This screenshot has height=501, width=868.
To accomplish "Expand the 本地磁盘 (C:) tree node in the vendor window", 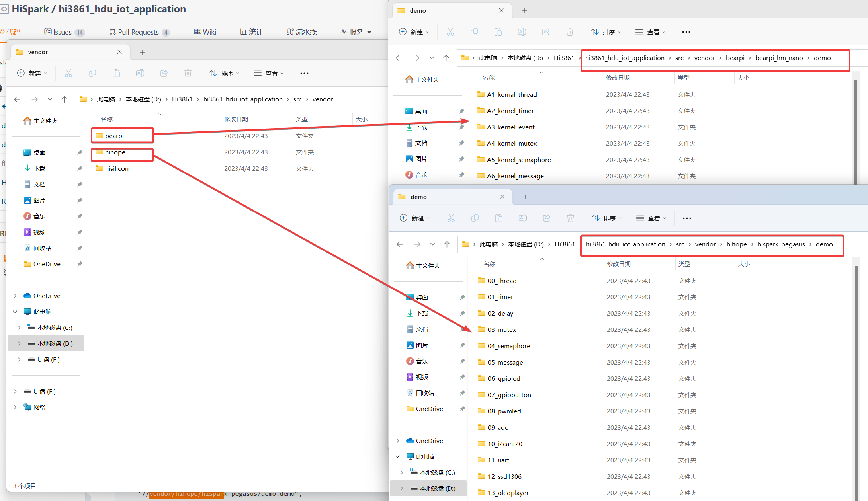I will point(19,328).
